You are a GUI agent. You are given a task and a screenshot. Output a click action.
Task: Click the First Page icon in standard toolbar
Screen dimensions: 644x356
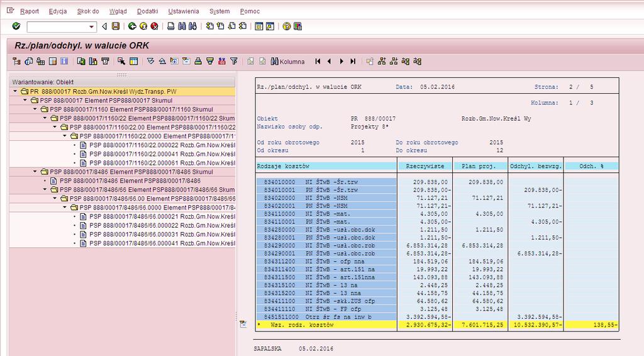[x=210, y=26]
